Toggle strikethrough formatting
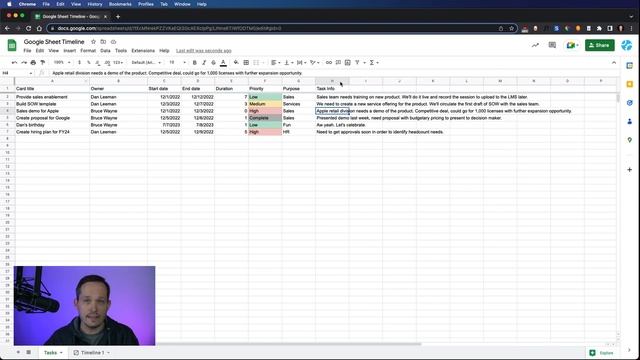 [213, 62]
